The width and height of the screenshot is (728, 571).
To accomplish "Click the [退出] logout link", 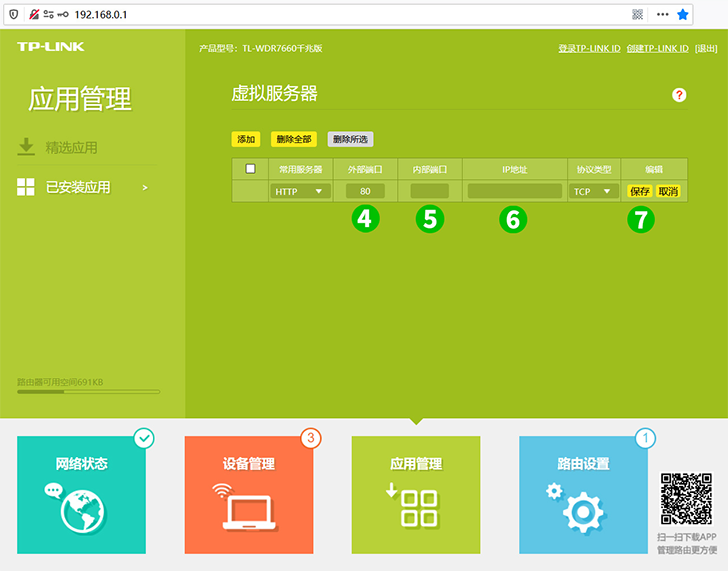I will point(706,48).
